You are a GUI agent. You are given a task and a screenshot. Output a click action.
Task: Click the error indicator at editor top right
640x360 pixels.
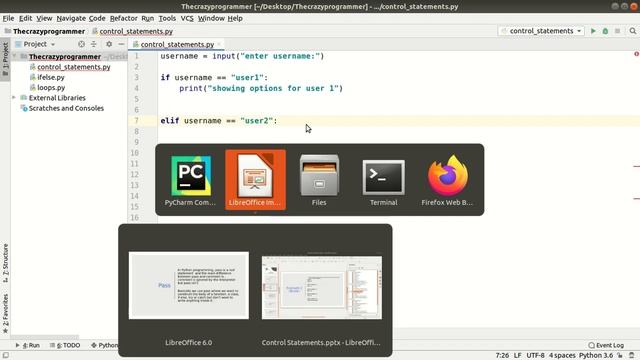[x=636, y=54]
